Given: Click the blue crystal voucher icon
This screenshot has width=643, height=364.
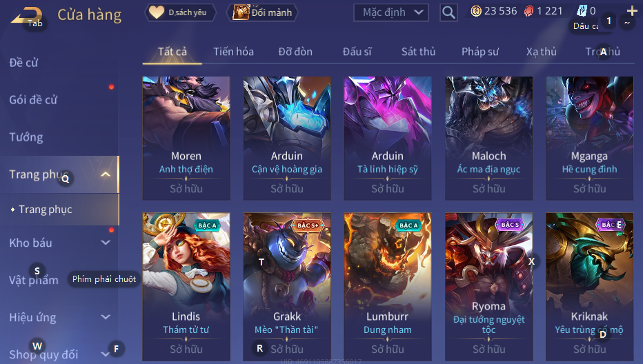Looking at the screenshot, I should point(582,10).
